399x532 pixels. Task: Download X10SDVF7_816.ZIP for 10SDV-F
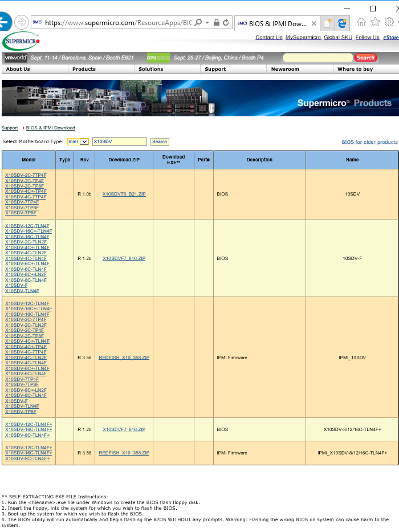(124, 258)
